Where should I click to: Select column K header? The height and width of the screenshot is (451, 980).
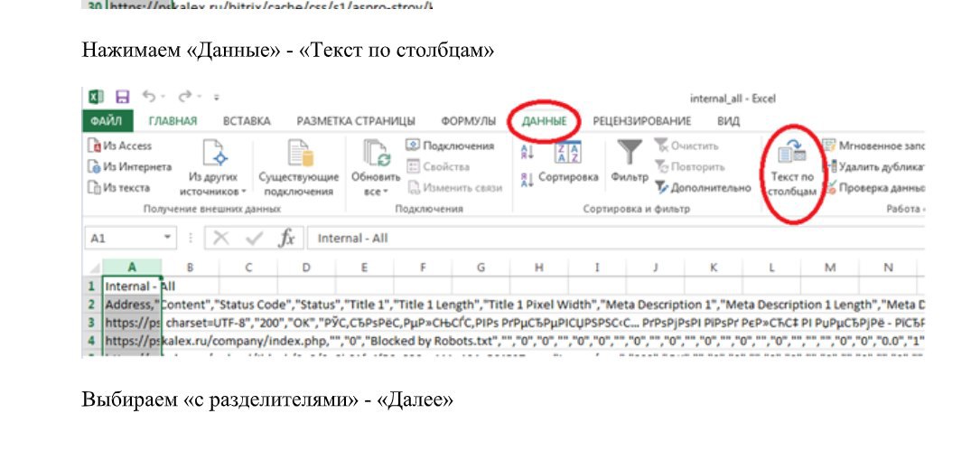[x=714, y=268]
